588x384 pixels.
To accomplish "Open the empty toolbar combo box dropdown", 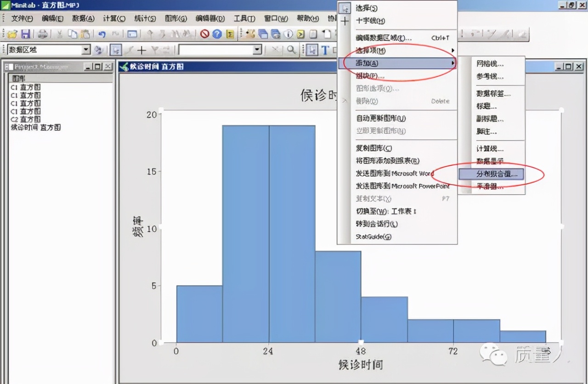I will pyautogui.click(x=257, y=49).
